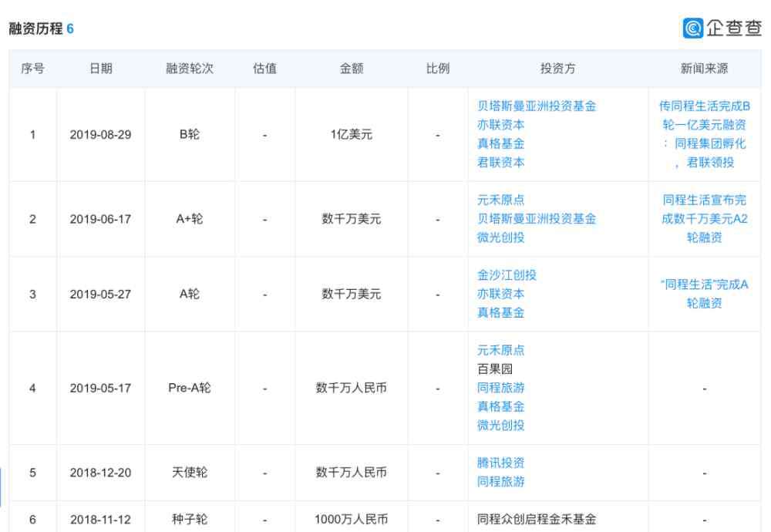Click the 融资轮次 column header

click(x=190, y=69)
